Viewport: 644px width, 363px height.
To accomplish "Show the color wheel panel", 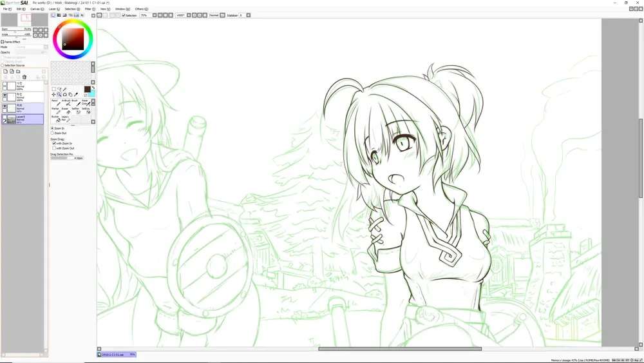I will pyautogui.click(x=53, y=15).
